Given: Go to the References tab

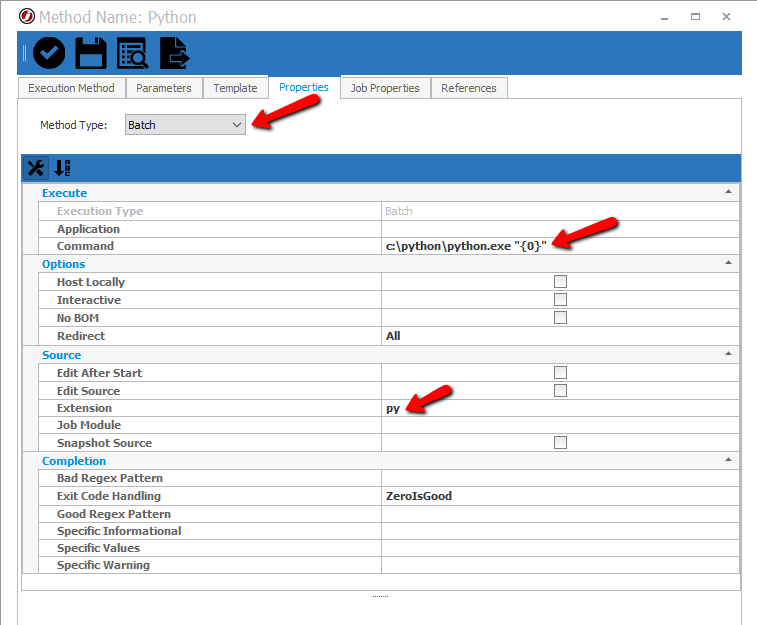Looking at the screenshot, I should point(468,88).
